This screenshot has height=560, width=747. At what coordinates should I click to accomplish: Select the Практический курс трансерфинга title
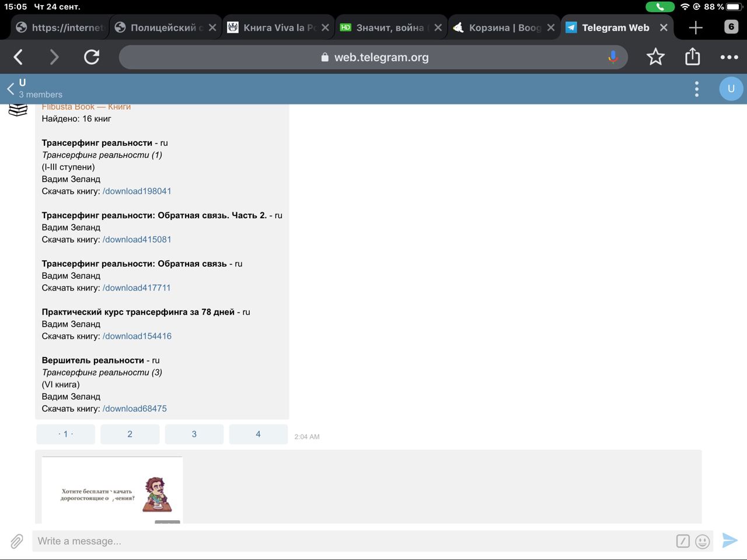coord(138,312)
